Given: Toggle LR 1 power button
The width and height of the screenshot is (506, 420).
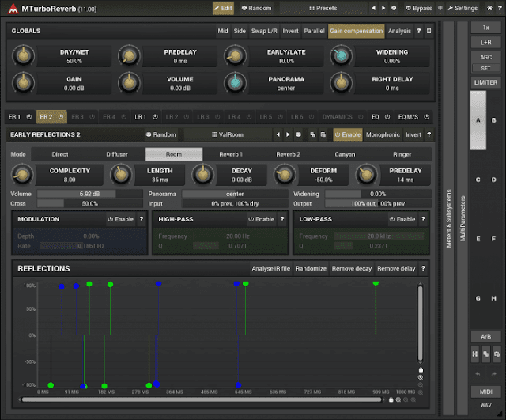Looking at the screenshot, I should tap(155, 117).
